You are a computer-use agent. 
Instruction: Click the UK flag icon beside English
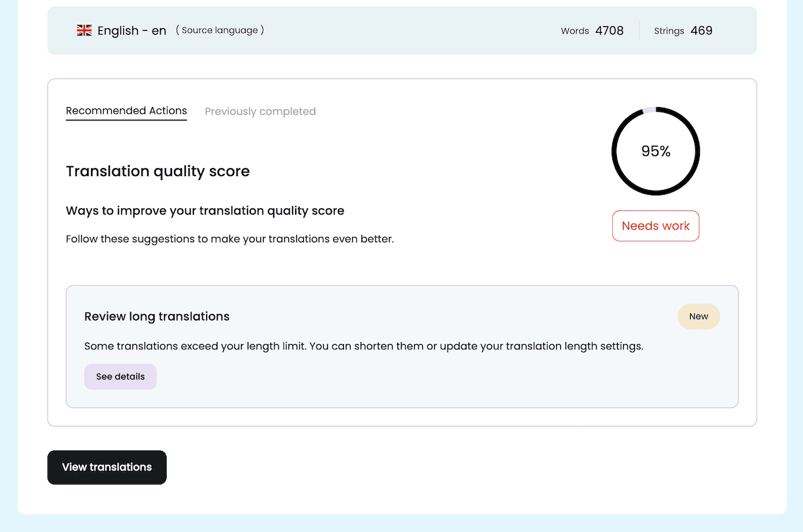(84, 30)
